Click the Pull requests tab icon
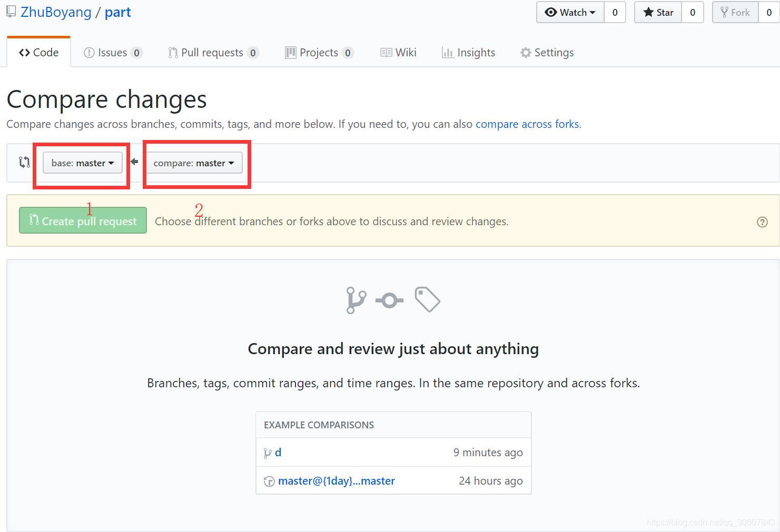The height and width of the screenshot is (532, 780). pyautogui.click(x=173, y=53)
